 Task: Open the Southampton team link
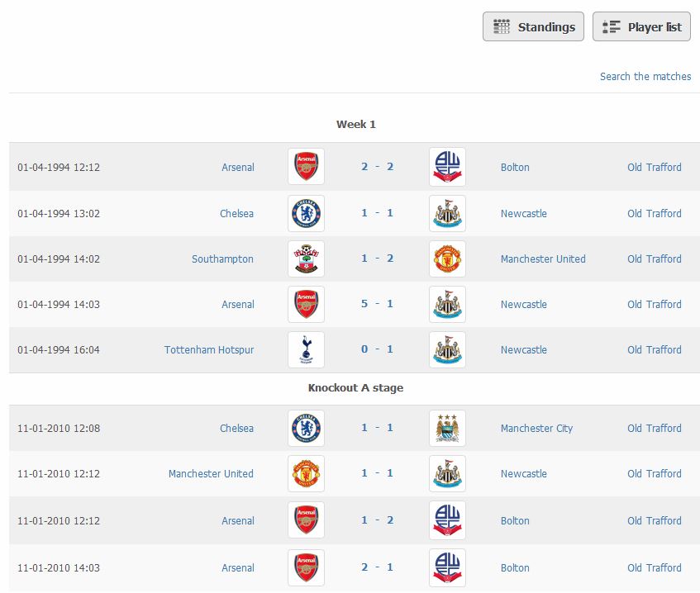222,259
